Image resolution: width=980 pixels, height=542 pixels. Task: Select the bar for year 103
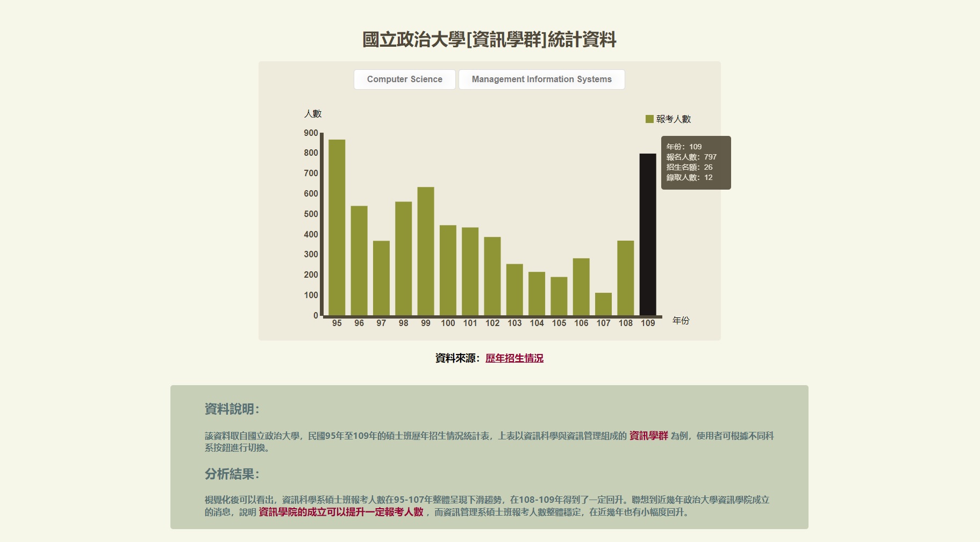tap(514, 290)
